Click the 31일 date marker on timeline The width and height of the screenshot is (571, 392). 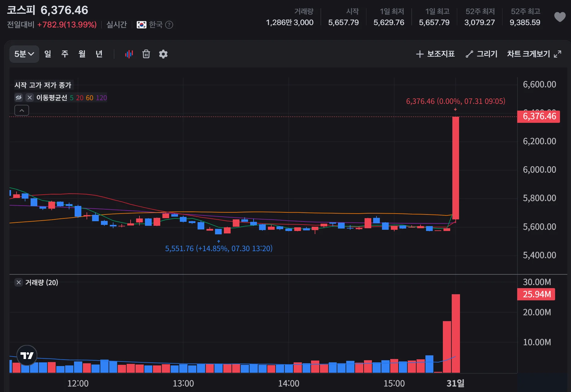click(455, 383)
